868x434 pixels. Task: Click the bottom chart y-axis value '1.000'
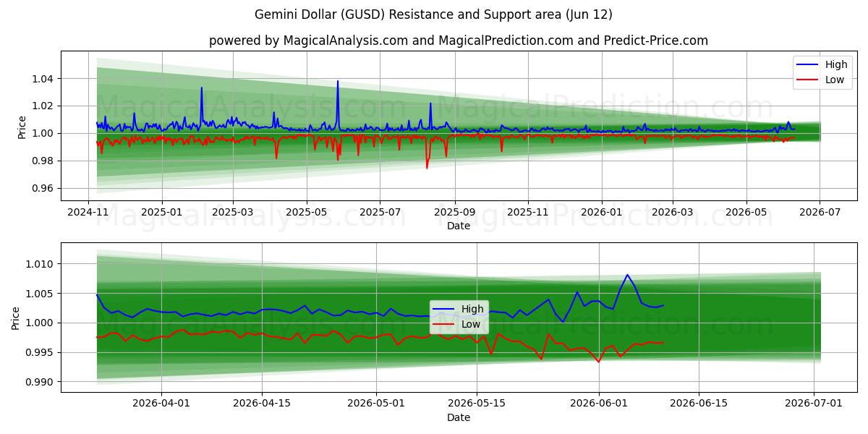pyautogui.click(x=41, y=323)
